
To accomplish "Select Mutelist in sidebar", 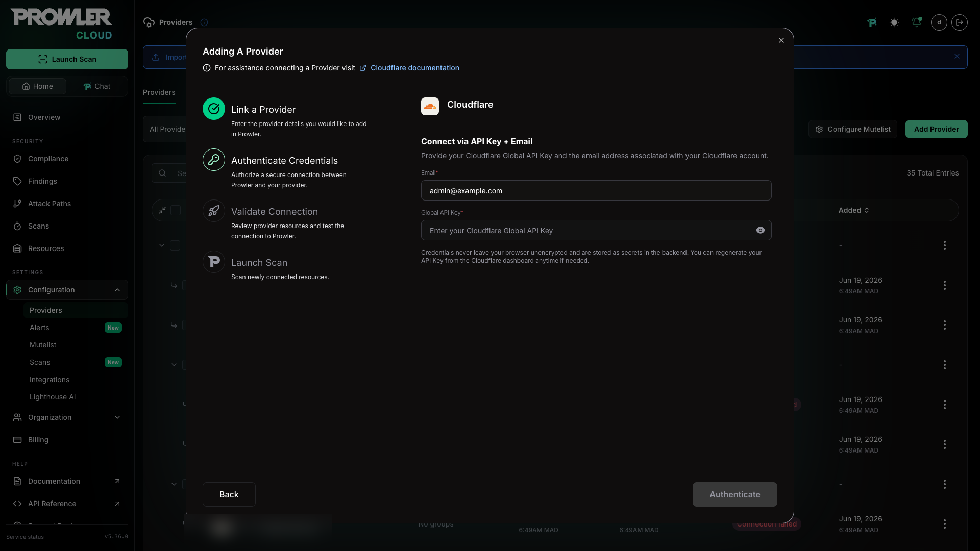I will point(76,345).
